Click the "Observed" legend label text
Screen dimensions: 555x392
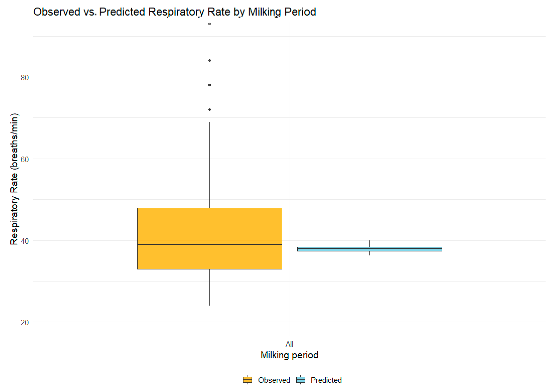click(x=274, y=380)
